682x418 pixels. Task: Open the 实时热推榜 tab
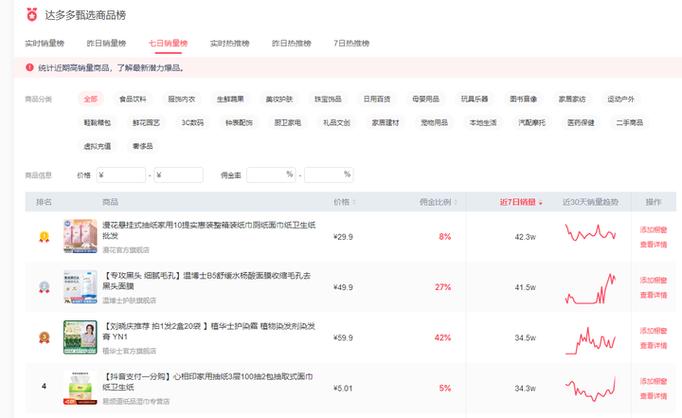(x=230, y=43)
